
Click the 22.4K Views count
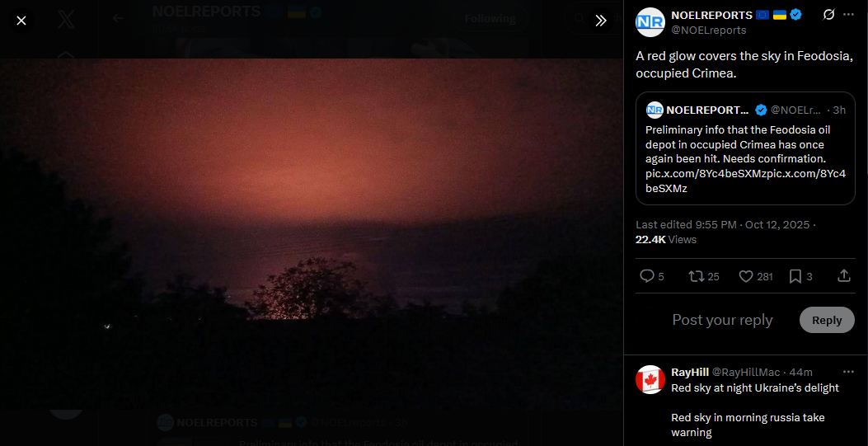666,240
